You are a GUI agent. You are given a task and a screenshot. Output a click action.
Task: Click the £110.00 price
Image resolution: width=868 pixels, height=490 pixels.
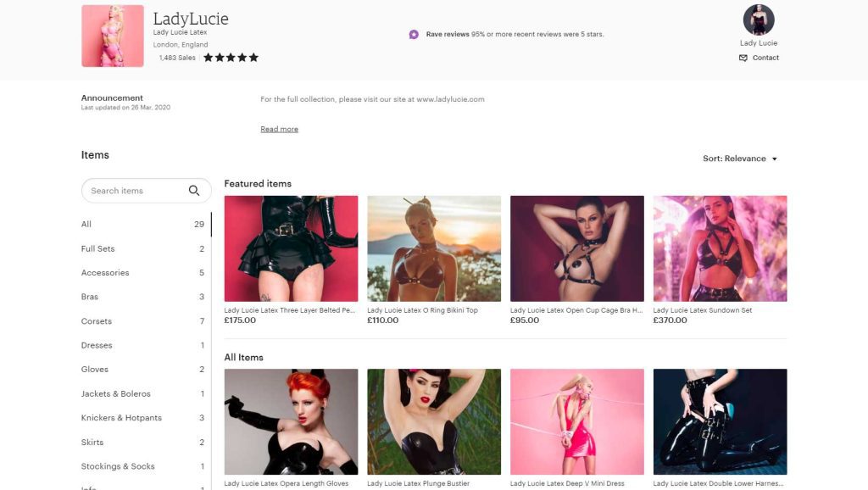(382, 320)
